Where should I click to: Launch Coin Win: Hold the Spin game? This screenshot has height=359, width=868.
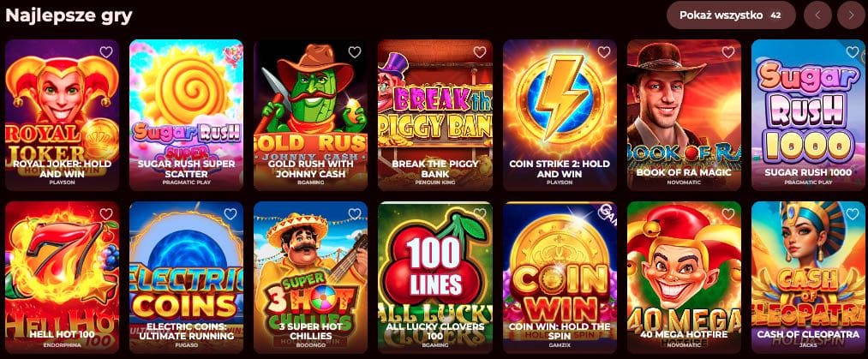point(560,277)
